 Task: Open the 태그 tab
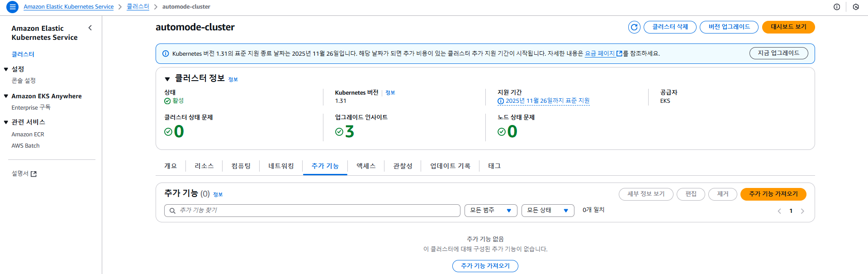494,166
